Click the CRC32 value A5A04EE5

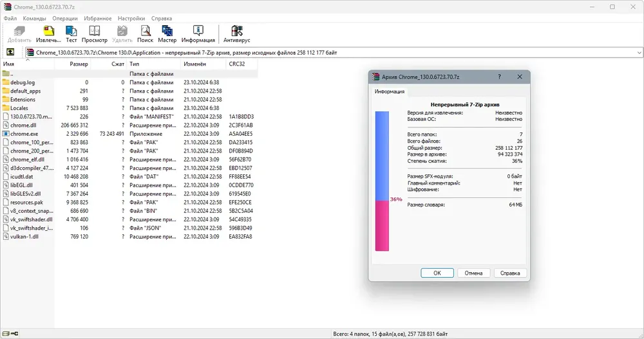(x=241, y=134)
